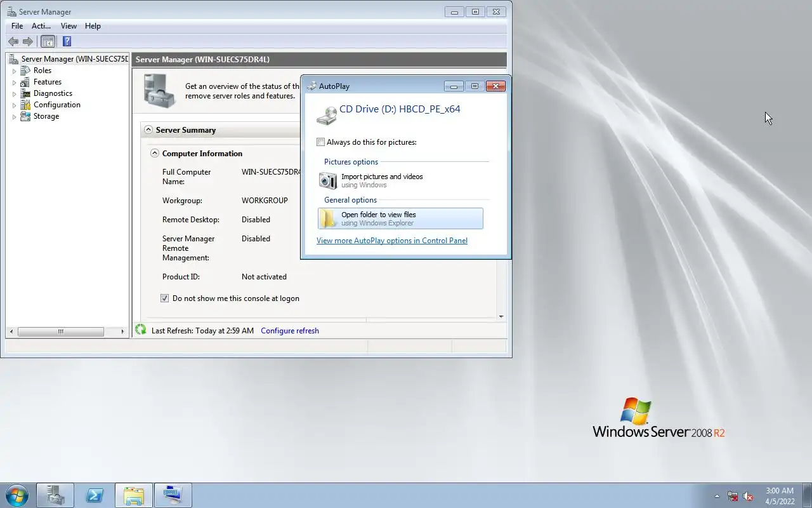Uncheck 'Do not show me this console at logon'

[164, 298]
